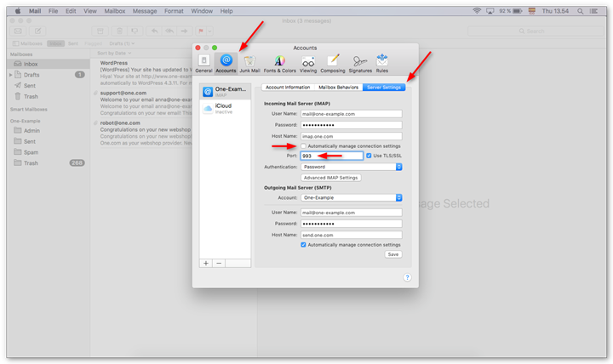Expand the Drafts mailbox disclosure triangle
This screenshot has height=364, width=613.
[x=10, y=75]
